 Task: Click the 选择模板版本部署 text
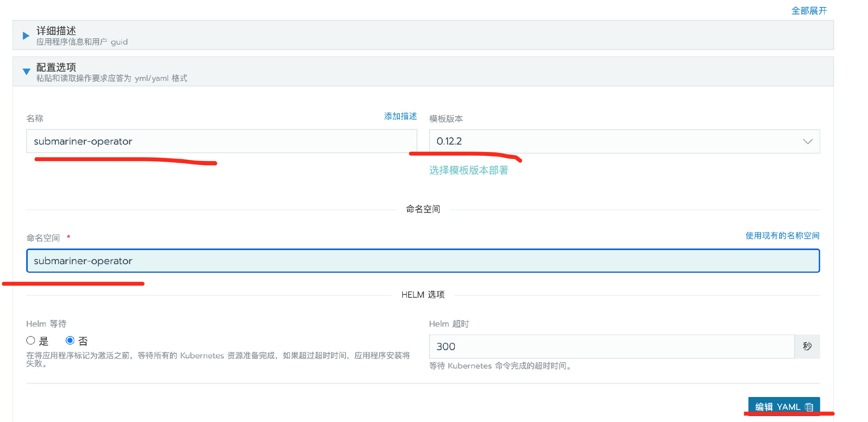click(469, 170)
